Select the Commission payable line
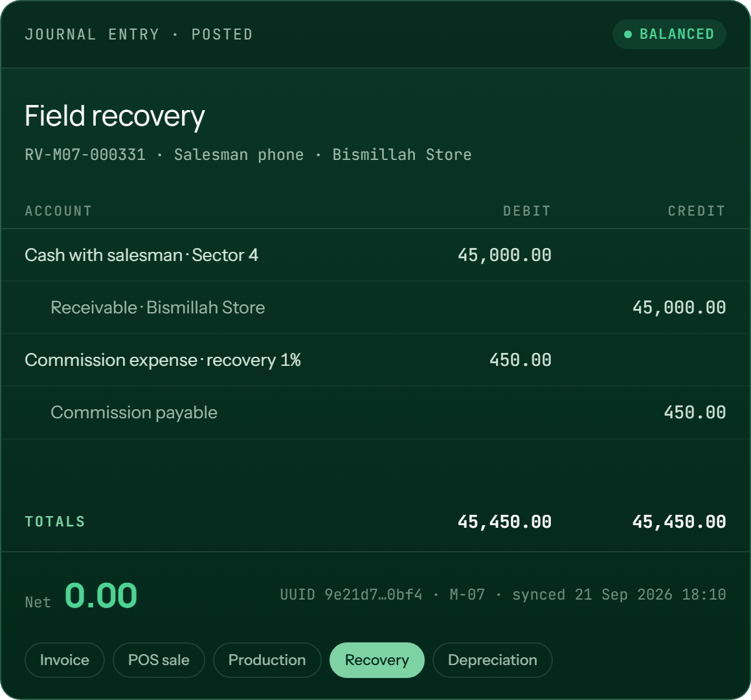Screen dimensions: 751x700 (x=375, y=412)
